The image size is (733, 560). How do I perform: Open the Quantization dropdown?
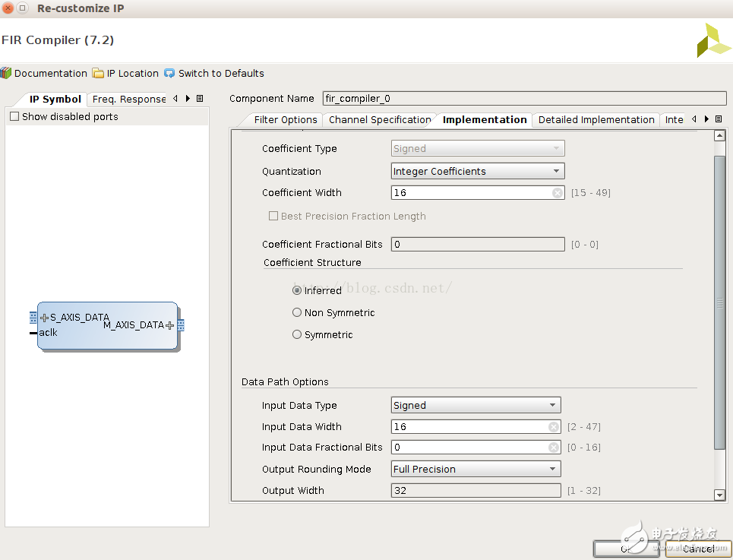[x=478, y=172]
